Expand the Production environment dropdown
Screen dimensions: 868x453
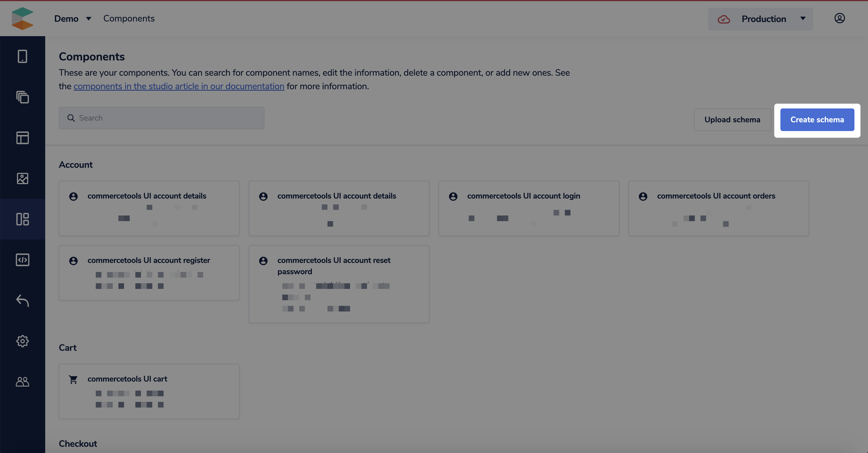pyautogui.click(x=760, y=19)
